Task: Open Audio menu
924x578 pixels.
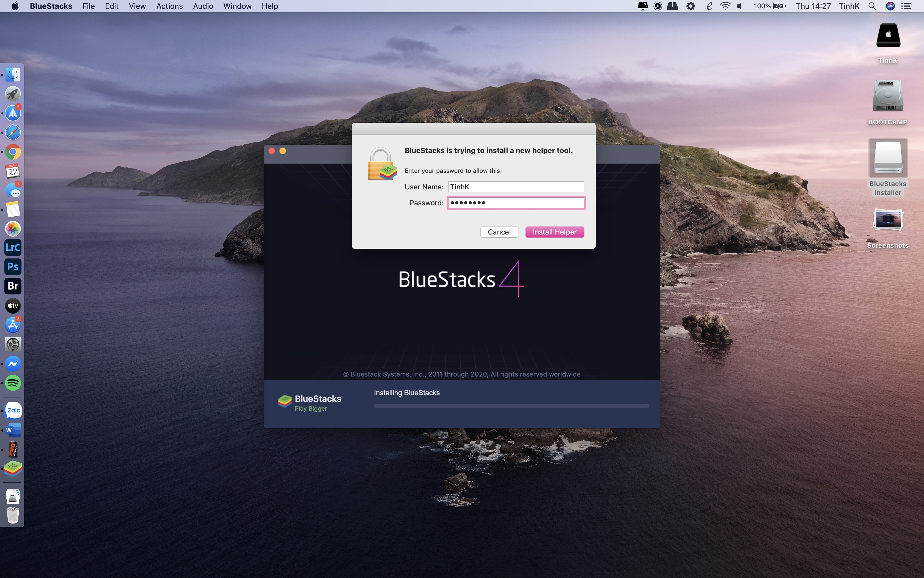Action: [x=203, y=6]
